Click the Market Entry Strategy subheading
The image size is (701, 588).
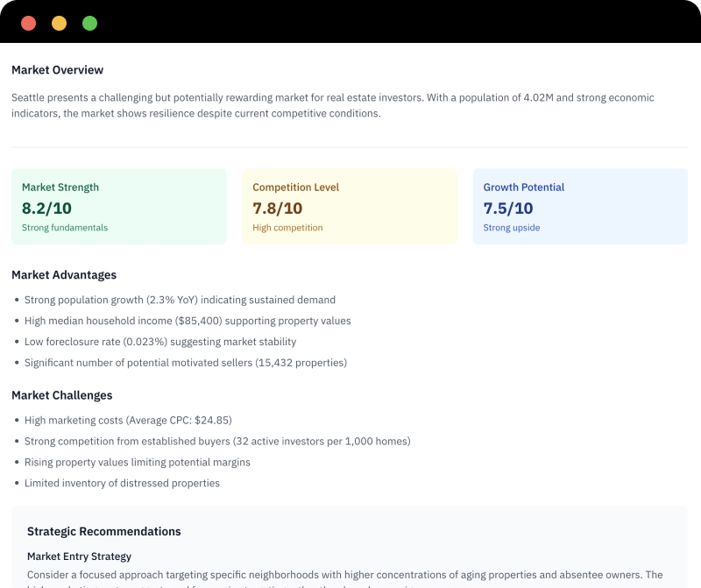[x=79, y=556]
